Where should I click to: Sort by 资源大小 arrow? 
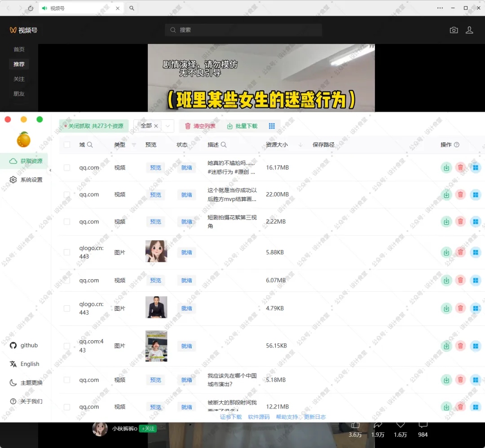tap(300, 145)
